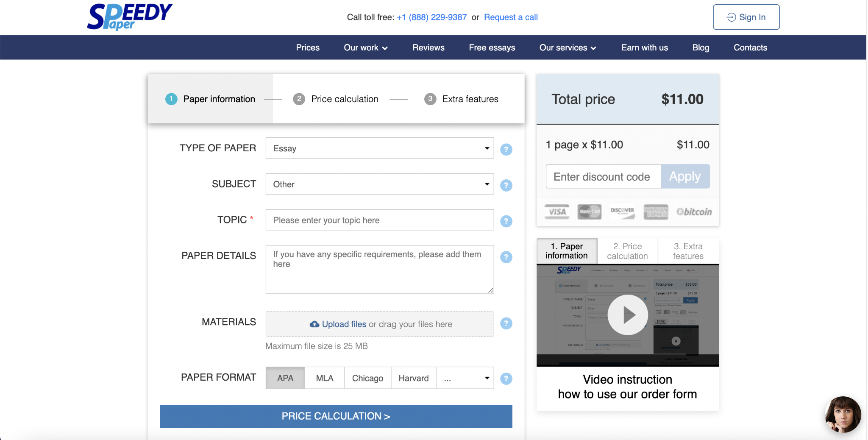
Task: Open help for Topic field
Action: (x=506, y=221)
